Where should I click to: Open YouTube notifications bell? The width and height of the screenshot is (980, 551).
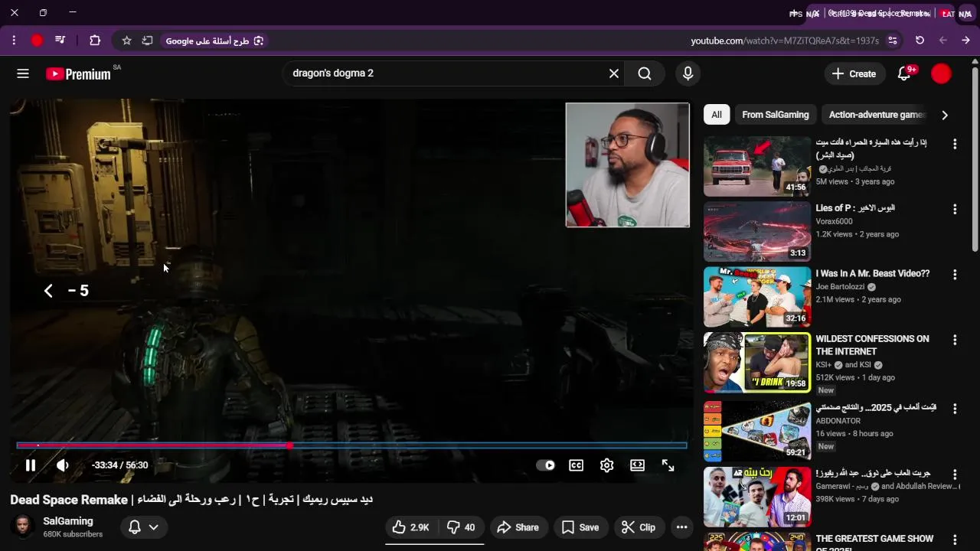pos(904,73)
